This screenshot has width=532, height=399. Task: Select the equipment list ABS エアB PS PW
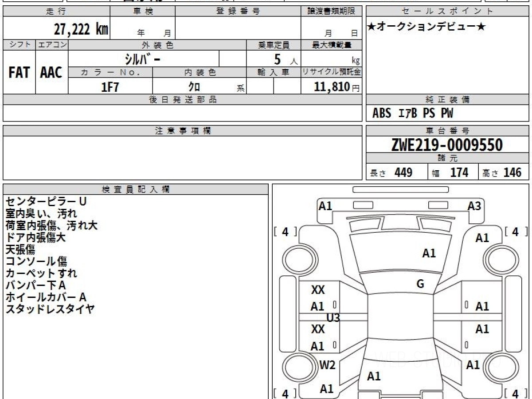tap(413, 113)
